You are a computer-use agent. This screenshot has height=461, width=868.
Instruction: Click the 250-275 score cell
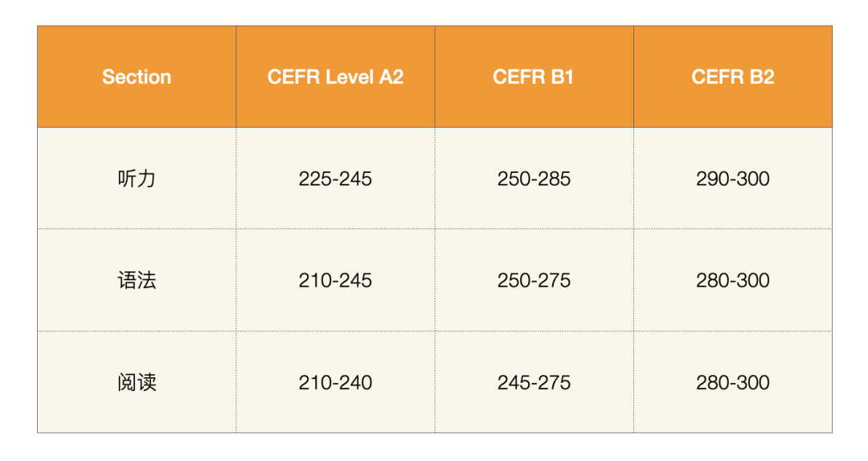click(534, 280)
